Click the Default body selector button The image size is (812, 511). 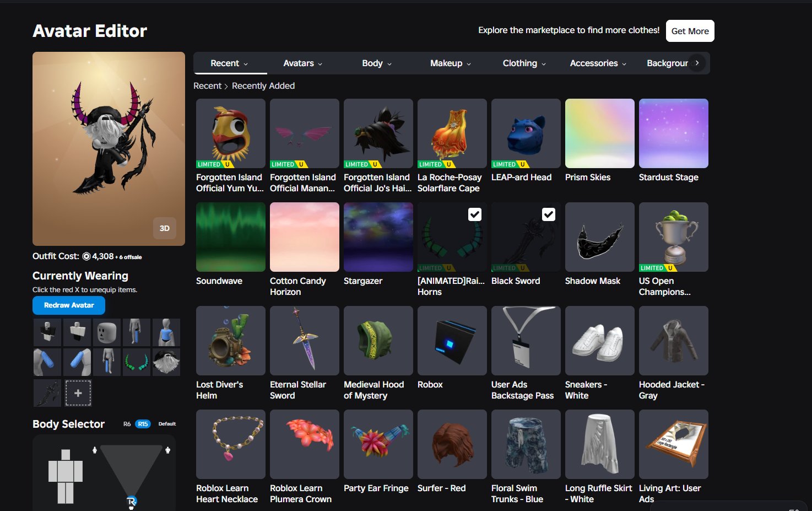coord(167,424)
